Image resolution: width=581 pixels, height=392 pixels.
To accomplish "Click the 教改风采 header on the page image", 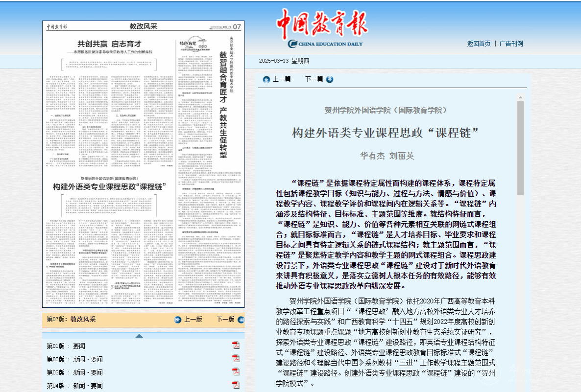I will pyautogui.click(x=144, y=26).
